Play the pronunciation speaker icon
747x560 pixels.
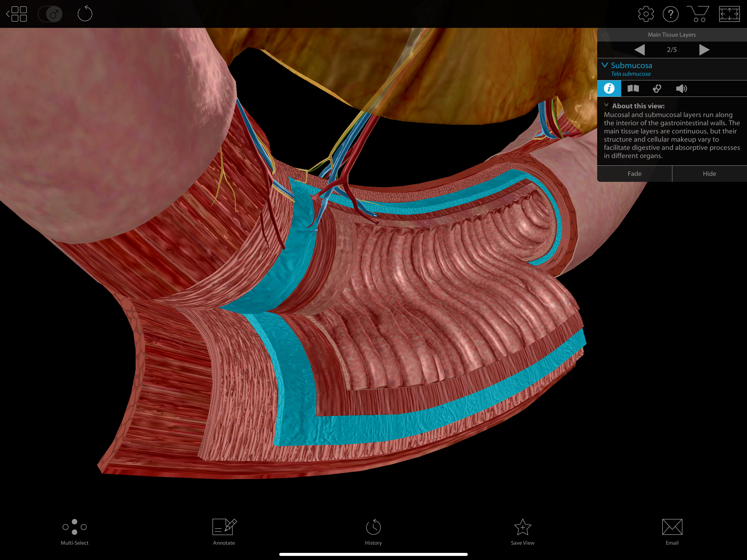tap(681, 89)
